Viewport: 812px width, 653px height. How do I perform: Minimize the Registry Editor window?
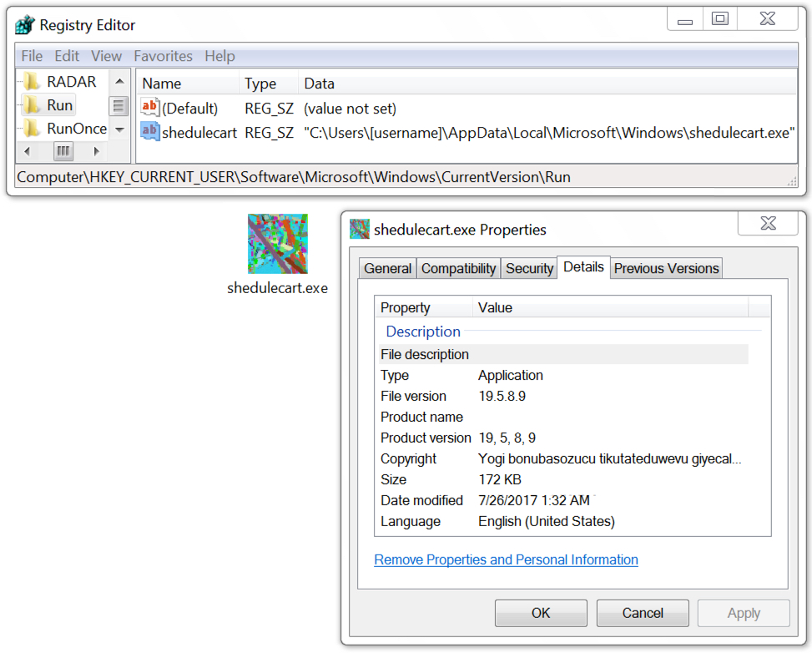point(685,19)
